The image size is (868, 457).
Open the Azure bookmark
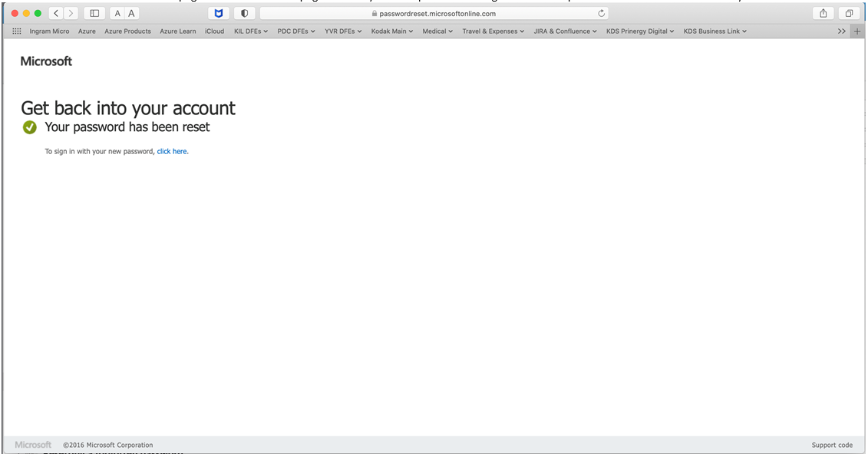87,31
